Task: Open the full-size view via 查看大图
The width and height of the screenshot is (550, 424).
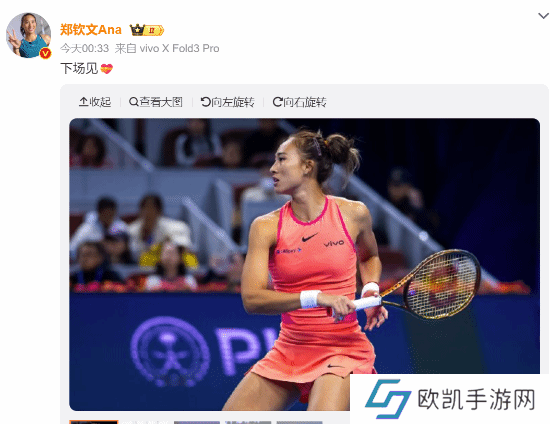Action: click(x=156, y=102)
